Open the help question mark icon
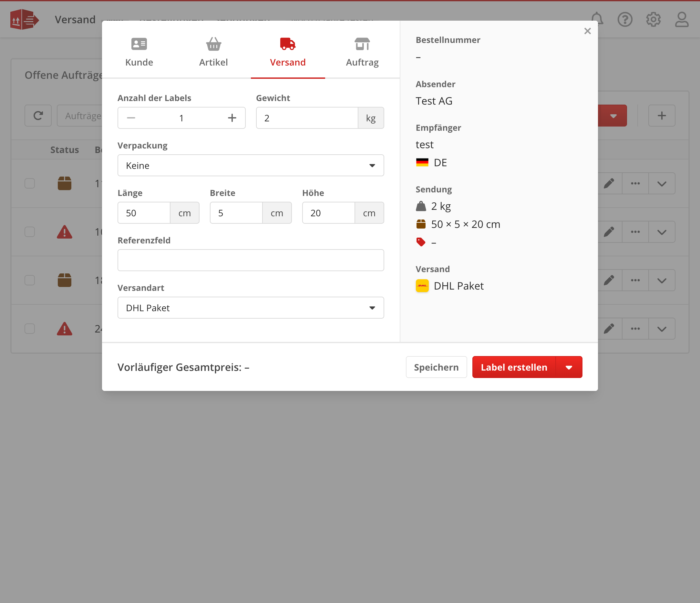This screenshot has width=700, height=603. [625, 19]
